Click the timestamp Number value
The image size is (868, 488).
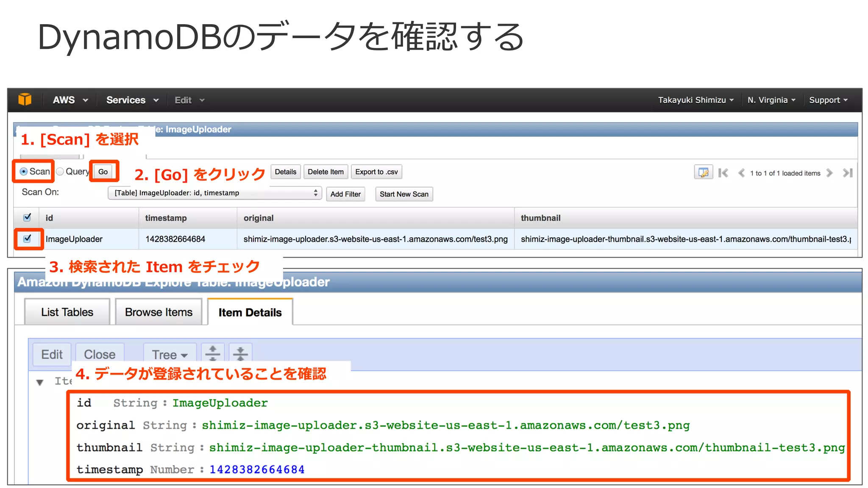click(257, 470)
